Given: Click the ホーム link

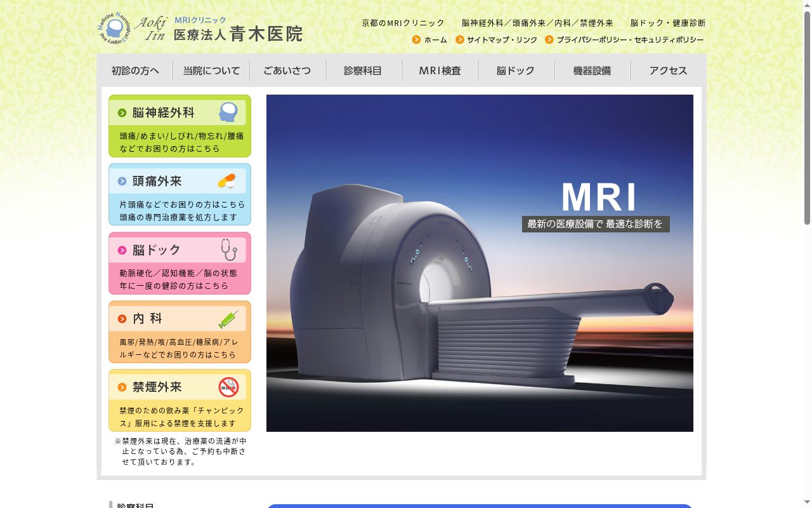Looking at the screenshot, I should [x=436, y=40].
